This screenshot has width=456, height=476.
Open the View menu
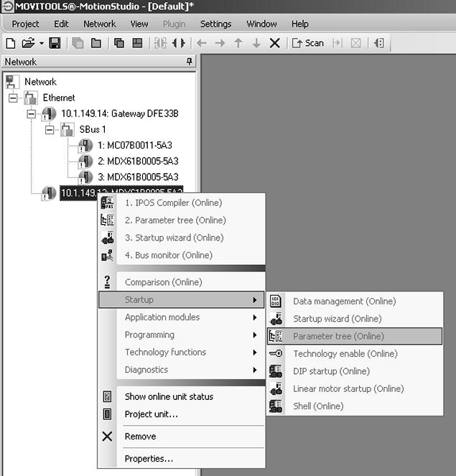(139, 24)
